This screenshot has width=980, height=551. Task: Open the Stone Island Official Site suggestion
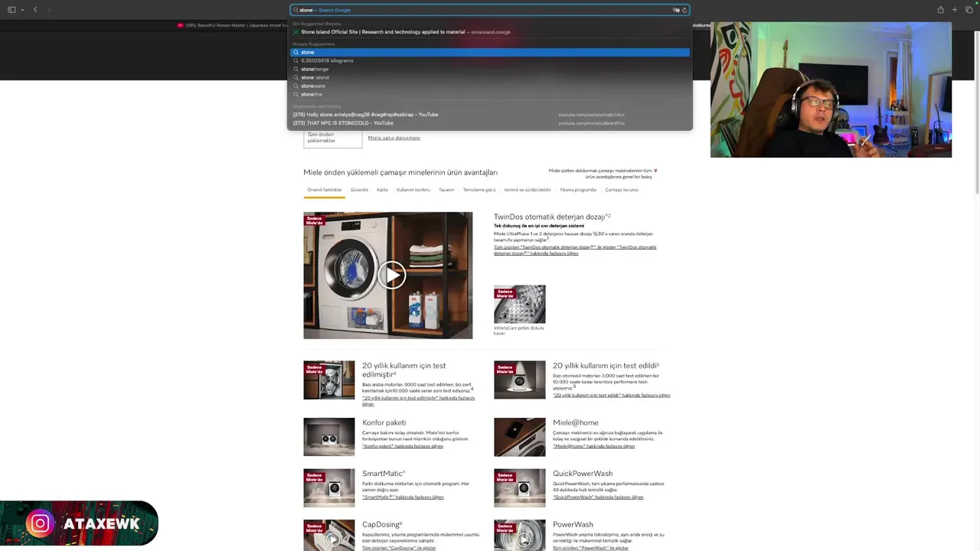[490, 32]
